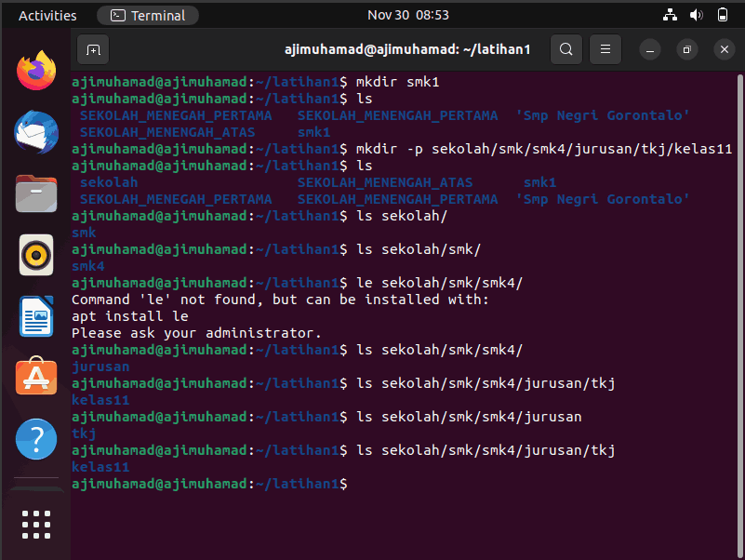The height and width of the screenshot is (560, 745).
Task: Minimize the terminal window
Action: click(650, 49)
